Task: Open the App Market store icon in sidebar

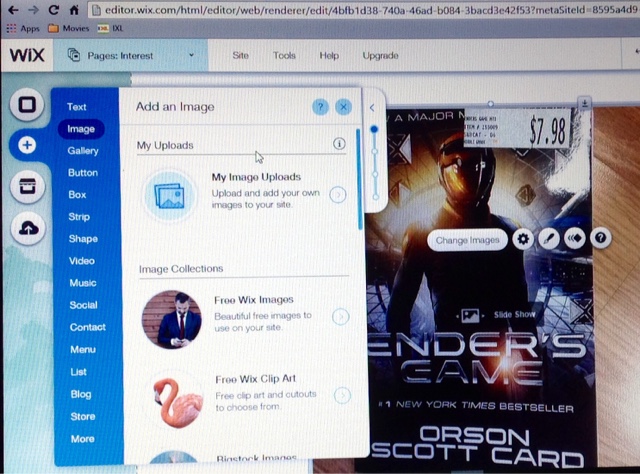Action: (27, 187)
